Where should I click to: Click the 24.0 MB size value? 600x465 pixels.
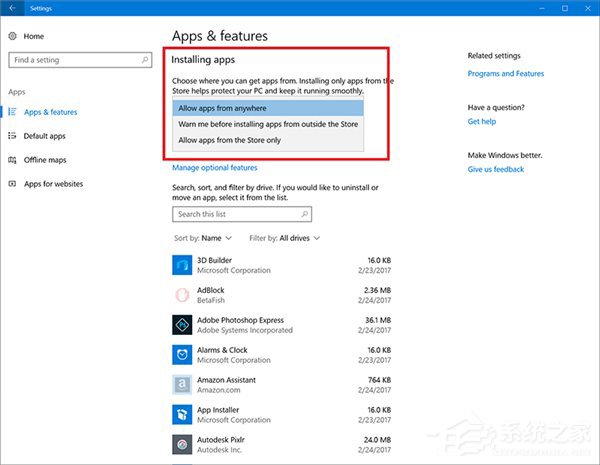pyautogui.click(x=377, y=440)
